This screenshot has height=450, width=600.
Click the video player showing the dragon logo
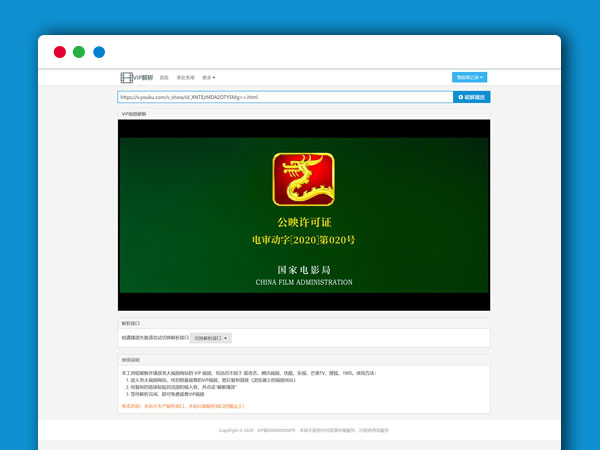tap(304, 215)
